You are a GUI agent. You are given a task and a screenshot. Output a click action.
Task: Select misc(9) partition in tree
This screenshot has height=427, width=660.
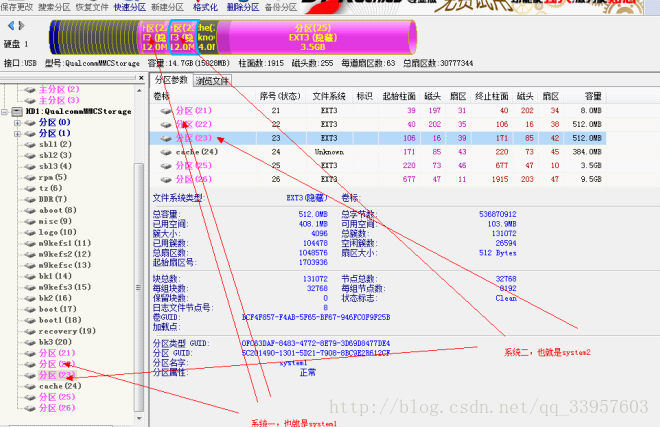point(55,221)
